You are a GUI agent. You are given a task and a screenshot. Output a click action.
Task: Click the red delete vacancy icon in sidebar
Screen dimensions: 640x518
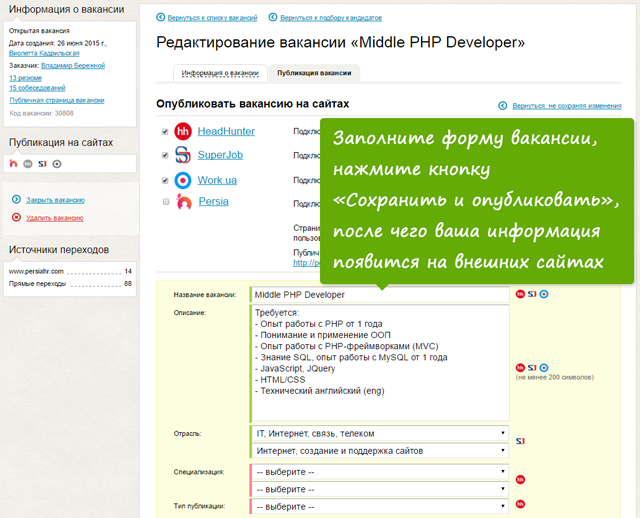coord(16,217)
